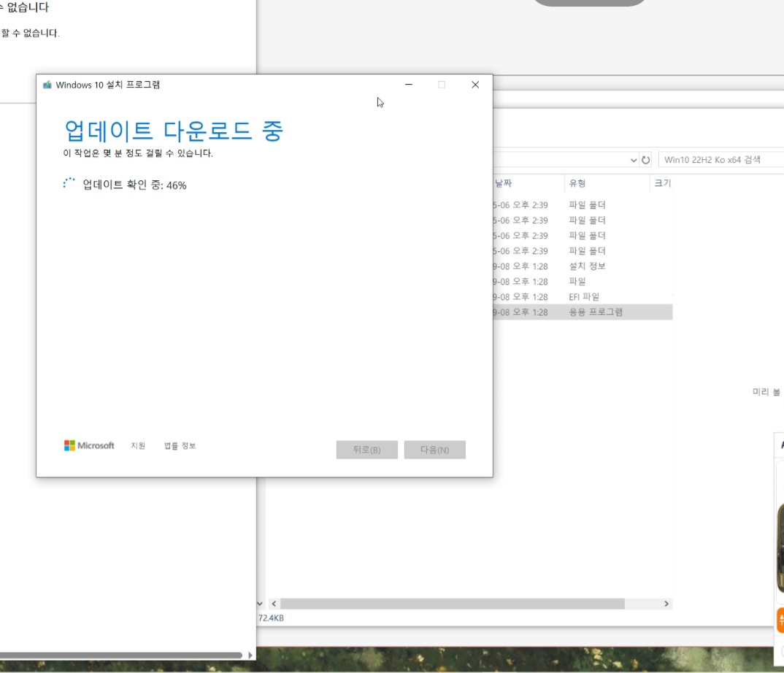Sort Explorer list by 크기 column

(x=661, y=183)
